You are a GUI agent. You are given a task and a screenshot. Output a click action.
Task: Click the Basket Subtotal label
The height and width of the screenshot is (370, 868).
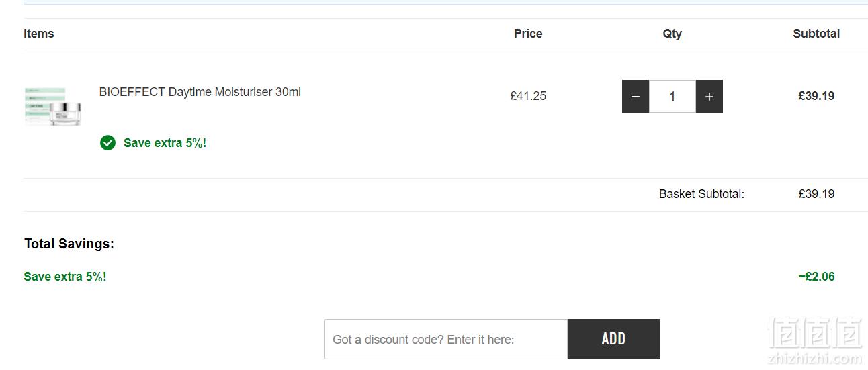click(x=701, y=194)
